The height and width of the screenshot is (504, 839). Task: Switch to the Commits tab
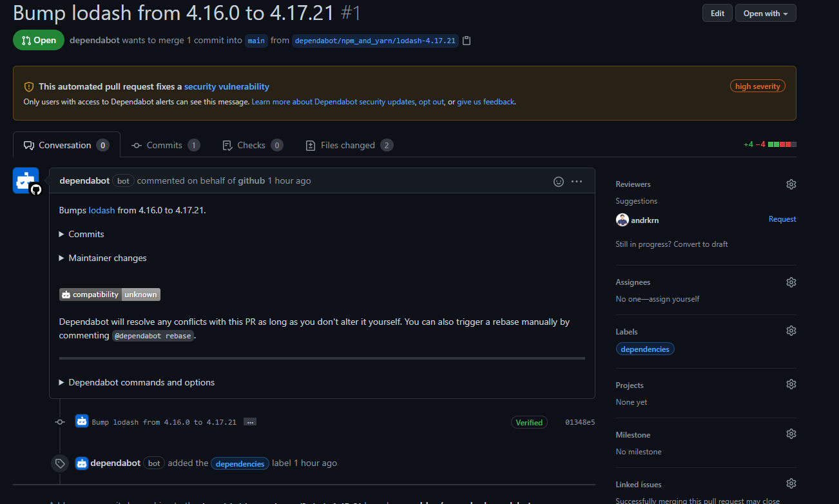pyautogui.click(x=165, y=145)
